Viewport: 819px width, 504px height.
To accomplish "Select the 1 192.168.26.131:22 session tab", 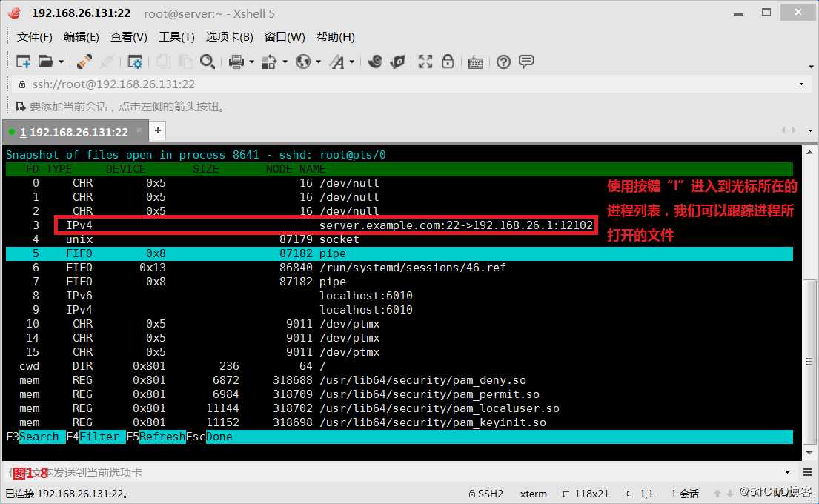I will 73,132.
